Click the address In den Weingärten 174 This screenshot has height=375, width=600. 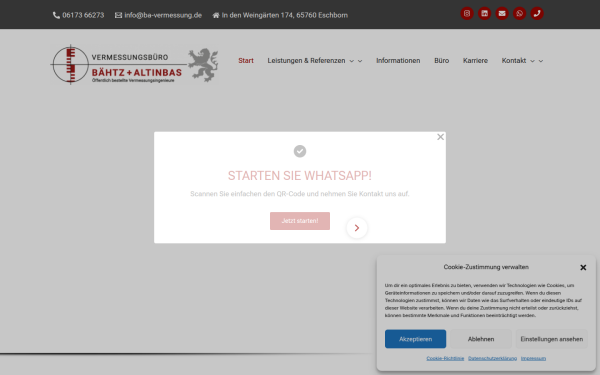click(280, 15)
